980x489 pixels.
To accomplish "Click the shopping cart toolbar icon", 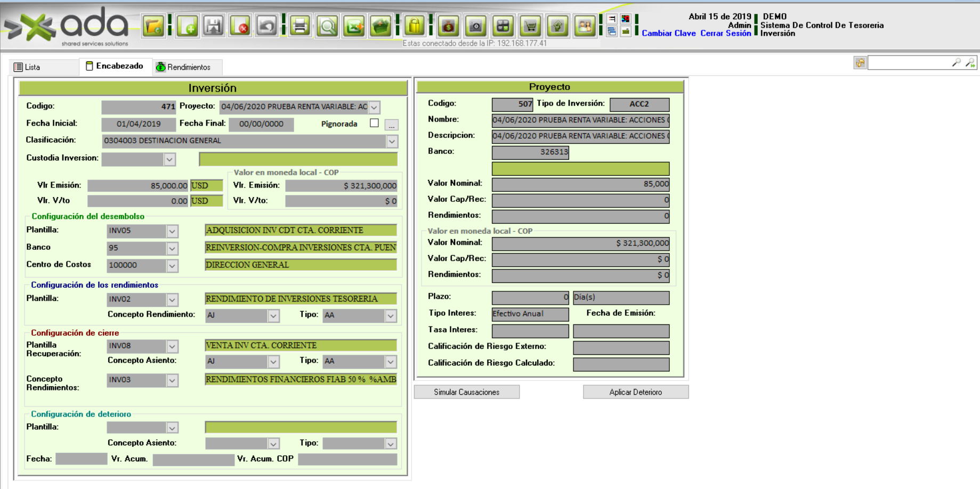I will coord(530,26).
